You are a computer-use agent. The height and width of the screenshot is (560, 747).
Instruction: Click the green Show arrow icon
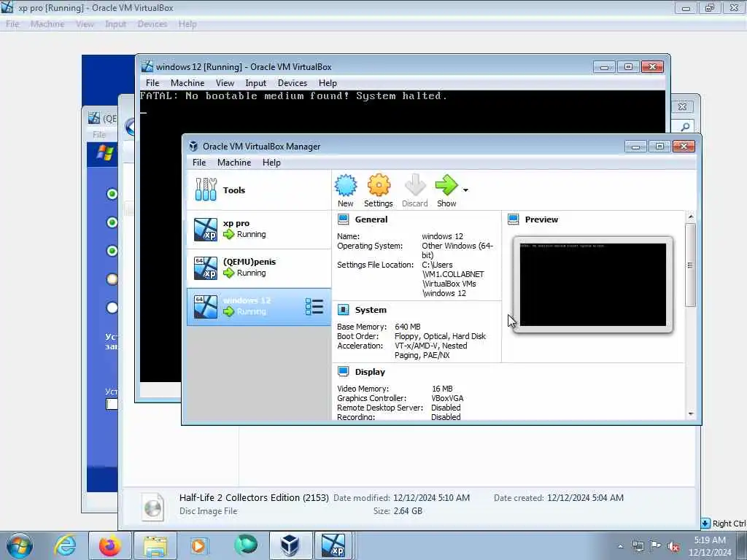tap(446, 185)
